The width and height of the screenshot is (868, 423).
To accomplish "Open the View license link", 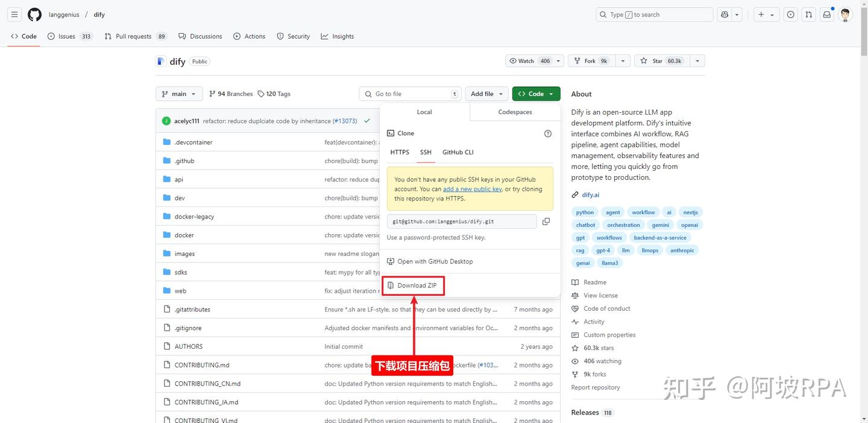I will (594, 296).
